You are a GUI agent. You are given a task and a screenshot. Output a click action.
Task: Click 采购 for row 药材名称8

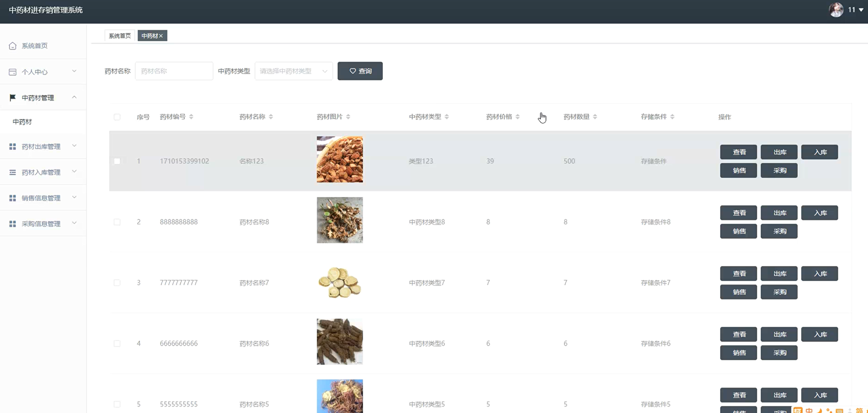click(x=779, y=231)
